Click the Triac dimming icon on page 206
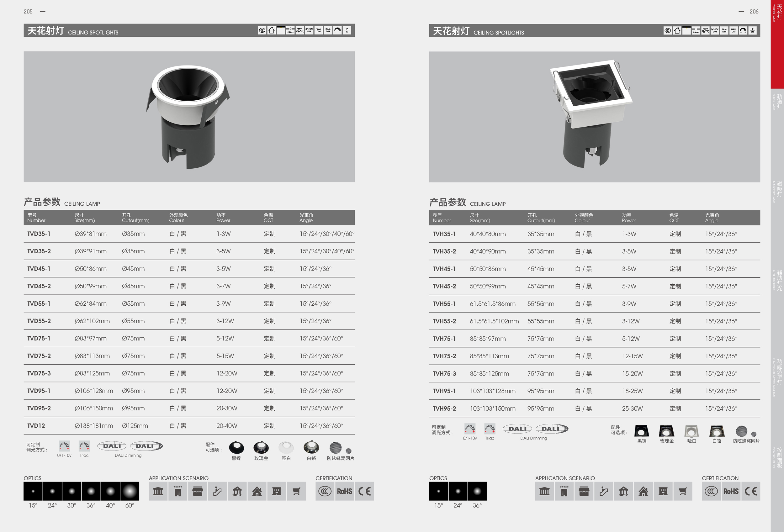 (490, 429)
